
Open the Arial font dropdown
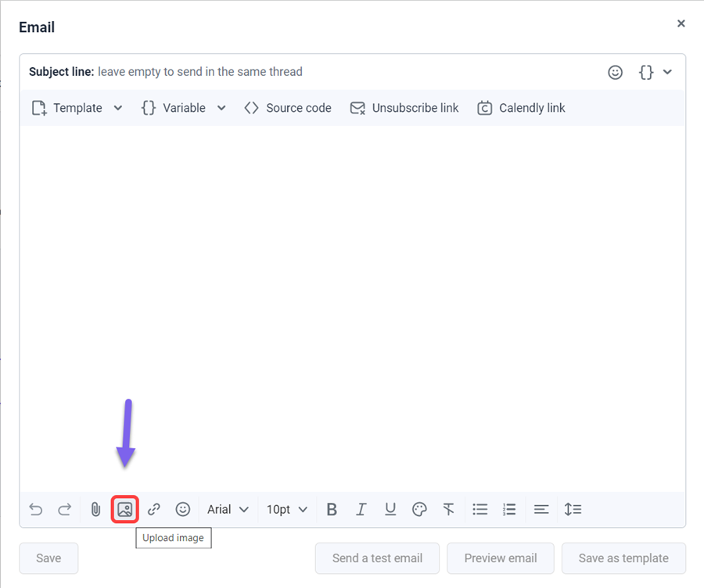point(228,509)
